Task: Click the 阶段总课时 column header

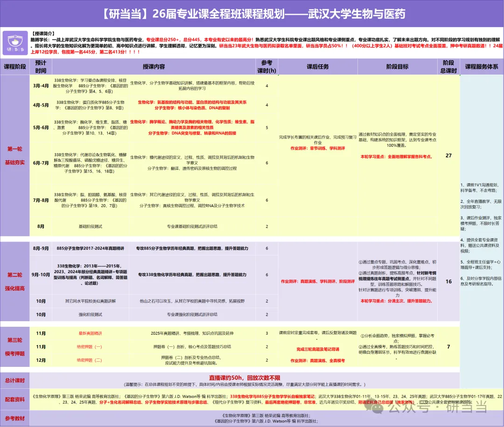Action: pyautogui.click(x=448, y=67)
